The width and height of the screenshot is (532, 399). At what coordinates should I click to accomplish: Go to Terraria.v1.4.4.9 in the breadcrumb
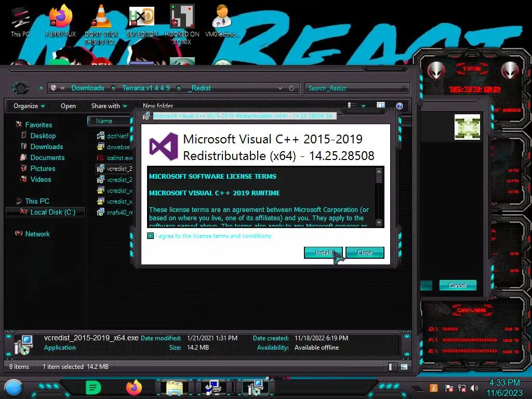pyautogui.click(x=146, y=88)
